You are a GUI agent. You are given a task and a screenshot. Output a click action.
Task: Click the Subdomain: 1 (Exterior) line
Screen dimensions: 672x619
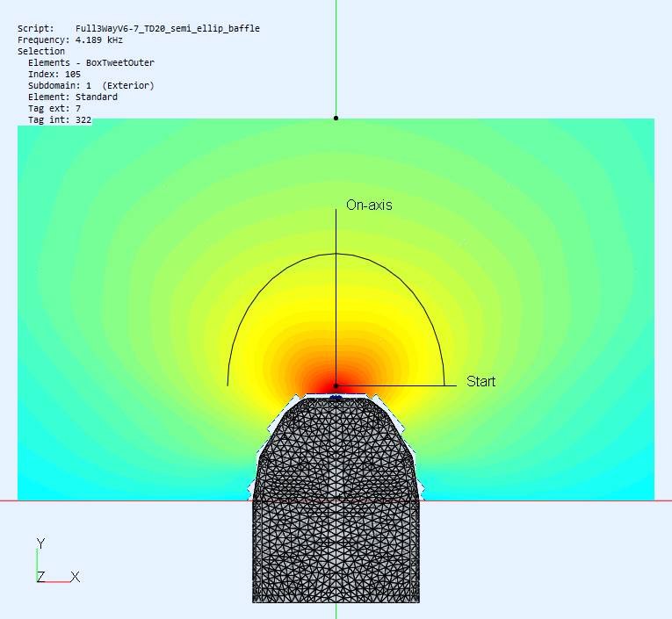(91, 85)
